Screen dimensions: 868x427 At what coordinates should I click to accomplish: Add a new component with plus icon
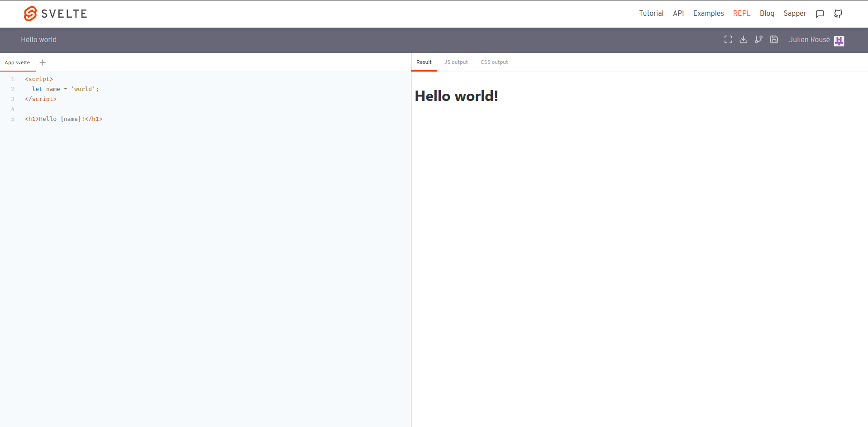43,62
